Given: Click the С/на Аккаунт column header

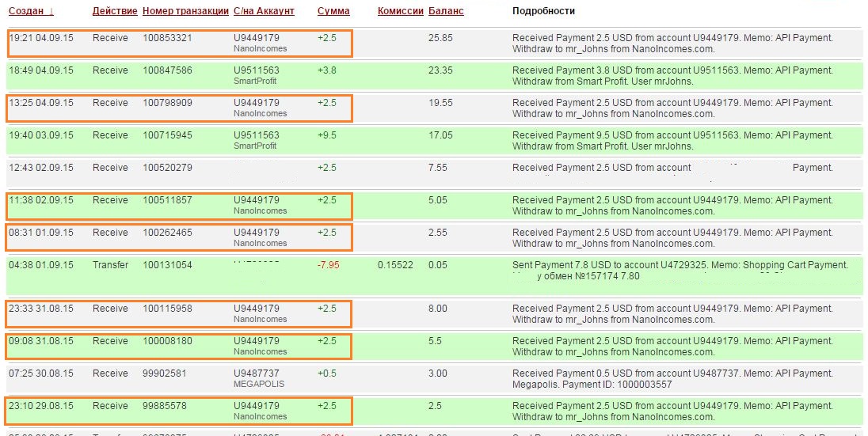Looking at the screenshot, I should tap(264, 11).
